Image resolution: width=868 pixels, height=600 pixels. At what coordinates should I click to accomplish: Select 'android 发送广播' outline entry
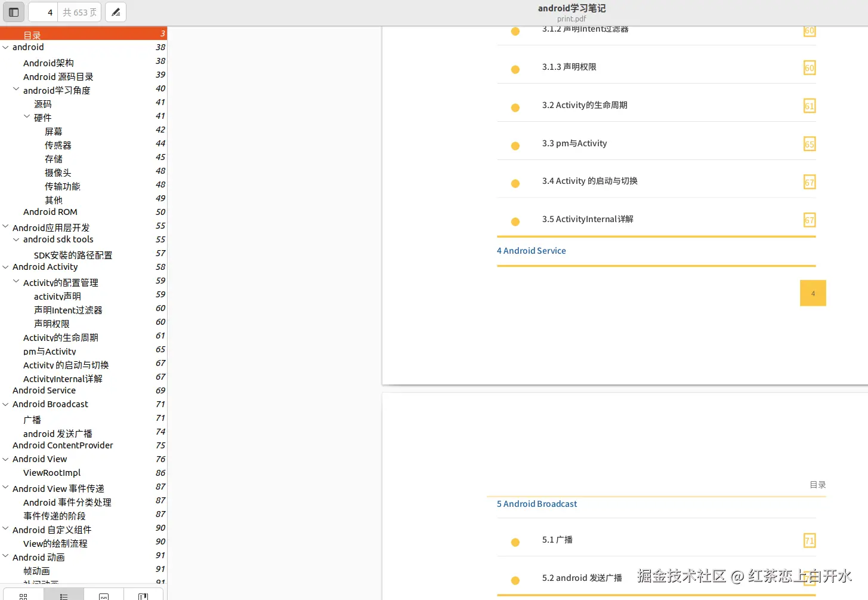[x=58, y=433]
